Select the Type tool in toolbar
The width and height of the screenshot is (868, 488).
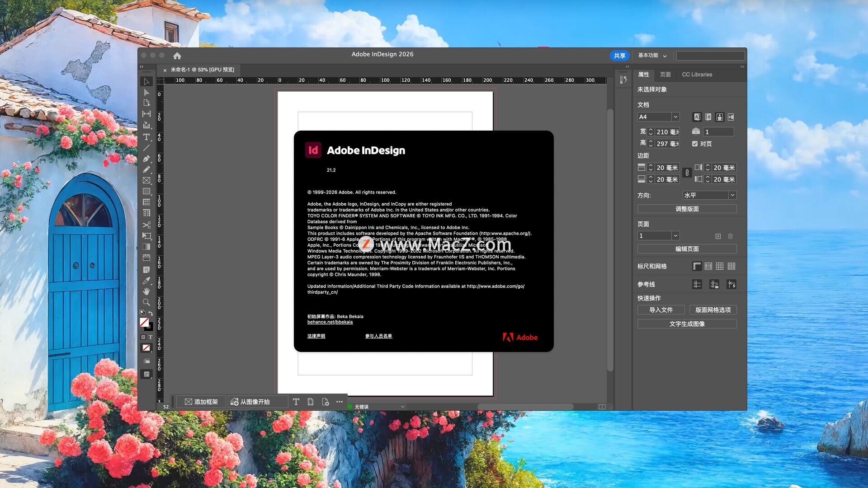[146, 137]
